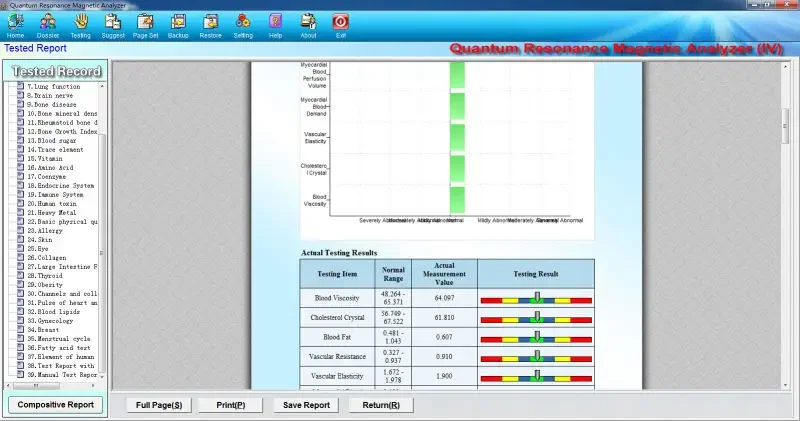Click Blood Viscosity result color bar
This screenshot has height=421, width=800.
(536, 299)
